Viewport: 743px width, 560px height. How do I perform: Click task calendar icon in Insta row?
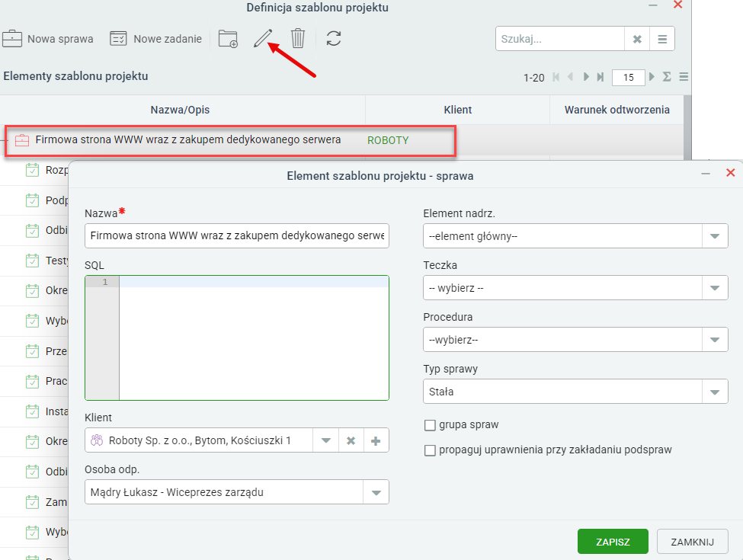coord(32,411)
